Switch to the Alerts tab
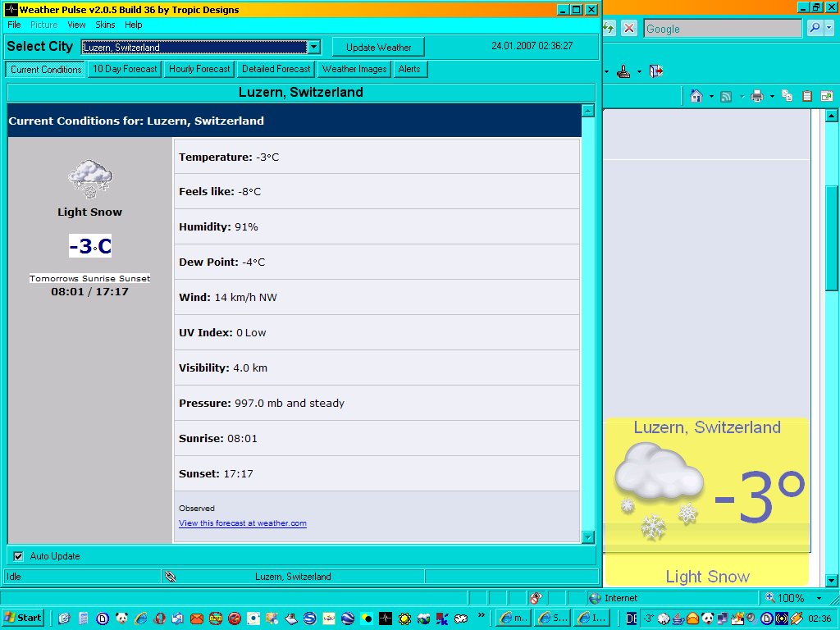The image size is (840, 630). point(409,69)
